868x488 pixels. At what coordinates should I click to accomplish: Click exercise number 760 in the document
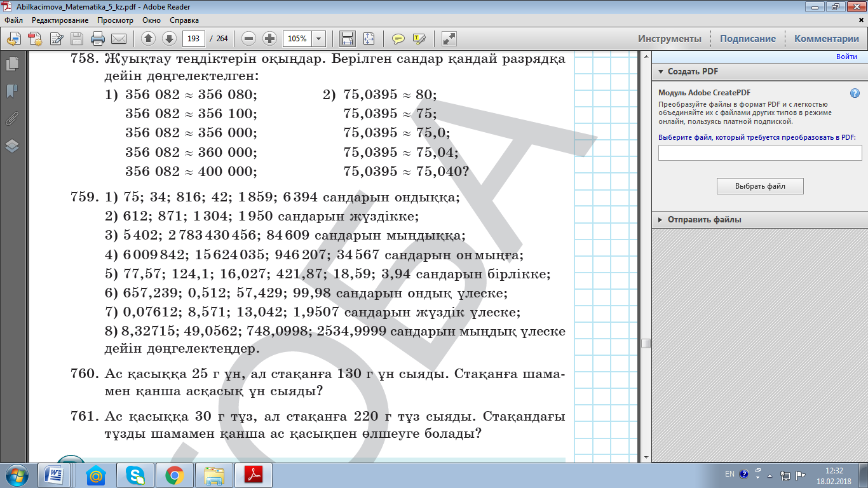83,372
